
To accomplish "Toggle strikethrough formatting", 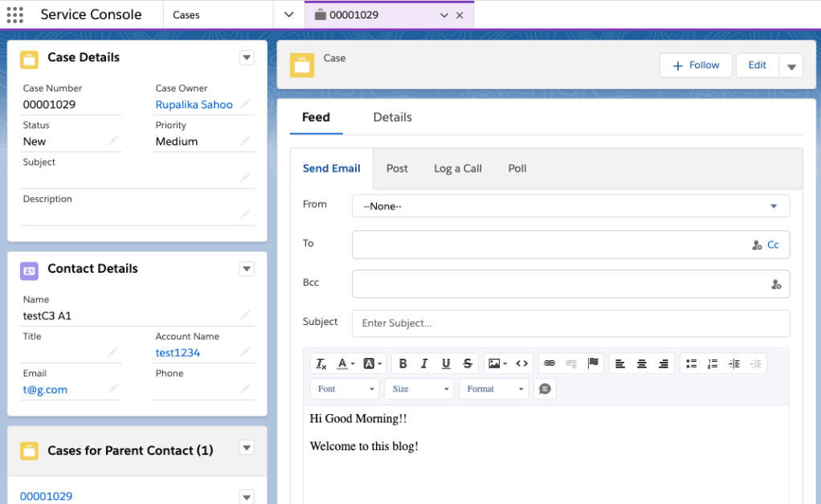I will tap(468, 364).
